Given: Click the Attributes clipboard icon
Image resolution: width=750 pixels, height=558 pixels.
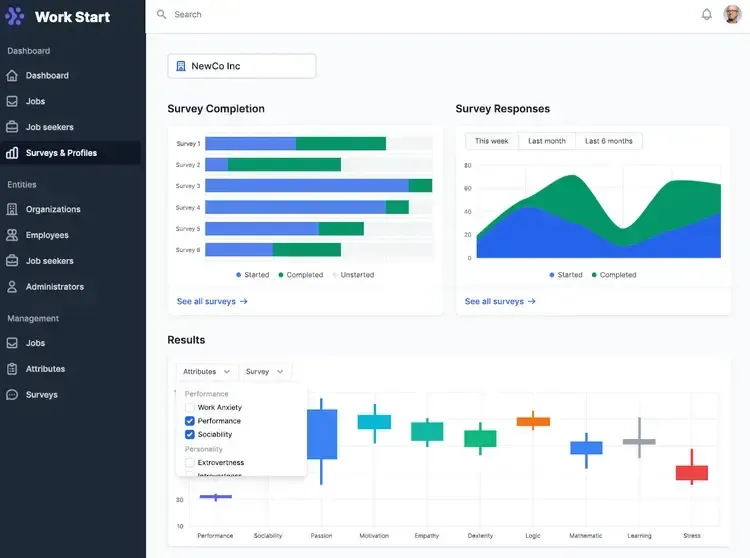Looking at the screenshot, I should (x=12, y=369).
